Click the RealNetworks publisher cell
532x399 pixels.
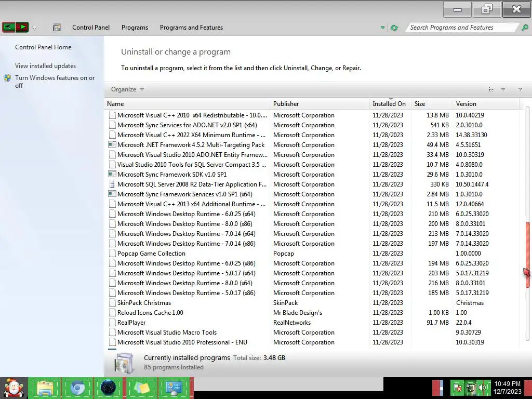point(292,322)
